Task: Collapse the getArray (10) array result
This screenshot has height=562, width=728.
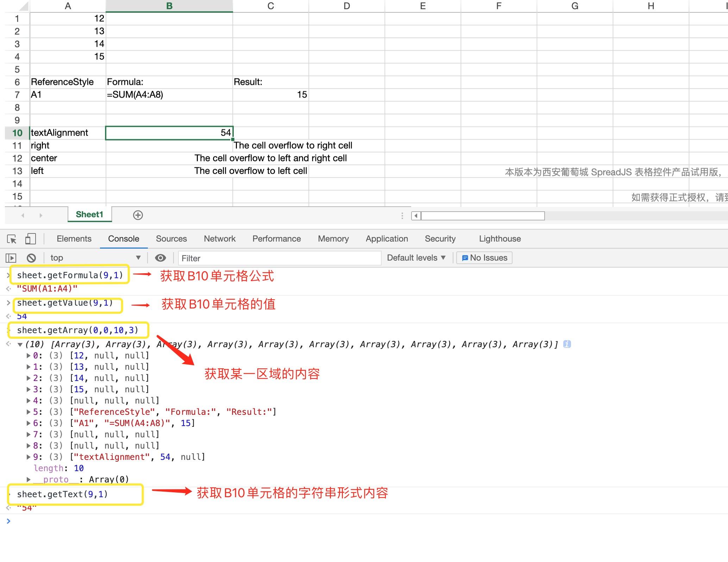Action: point(20,344)
